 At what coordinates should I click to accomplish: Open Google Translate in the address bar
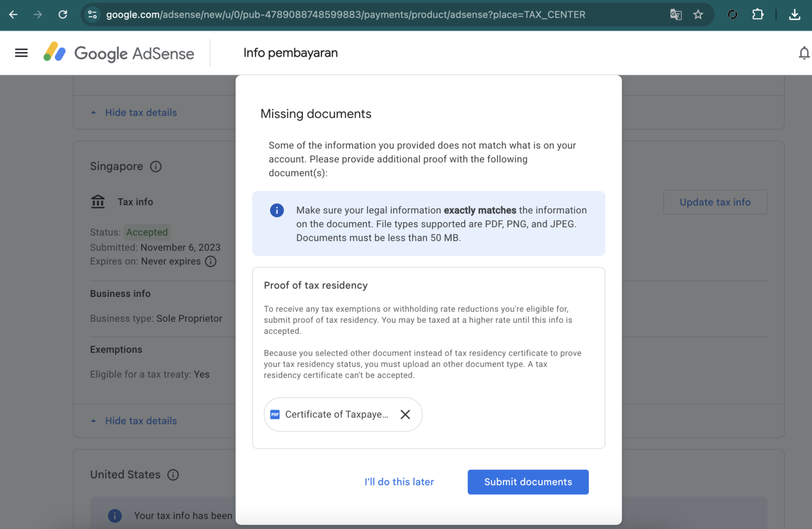click(x=676, y=14)
